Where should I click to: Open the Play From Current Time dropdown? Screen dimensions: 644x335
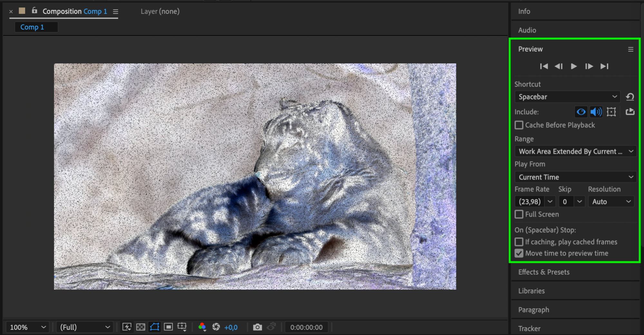[575, 177]
